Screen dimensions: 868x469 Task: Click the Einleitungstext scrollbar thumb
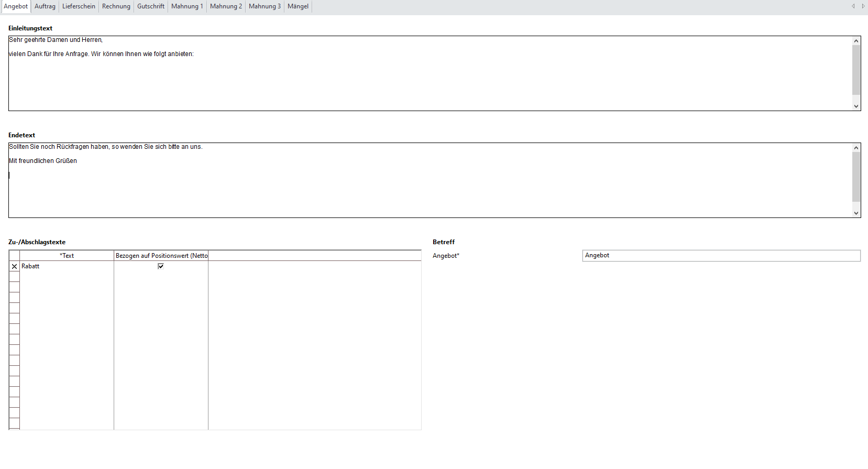pyautogui.click(x=856, y=70)
